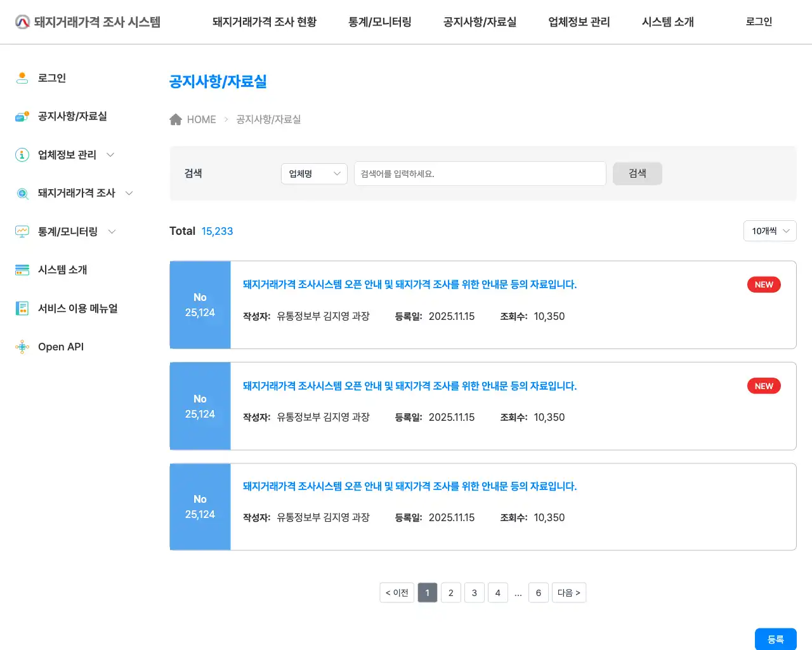
Task: Click the 돼지거래가격 조사 magnifier icon
Action: 22,193
